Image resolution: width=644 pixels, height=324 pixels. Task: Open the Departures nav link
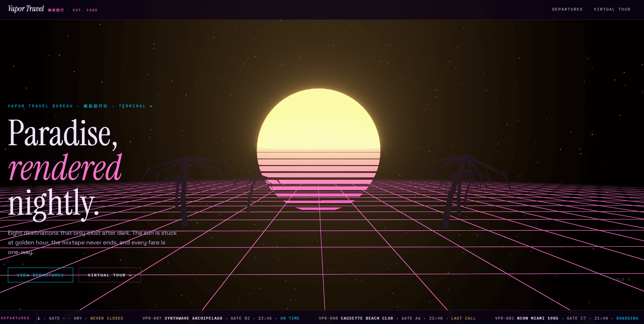point(567,10)
